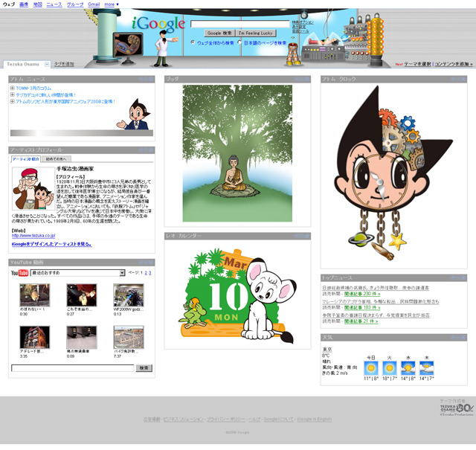
Task: Remove the 天気 weather gadget with X icon
Action: pos(463,337)
